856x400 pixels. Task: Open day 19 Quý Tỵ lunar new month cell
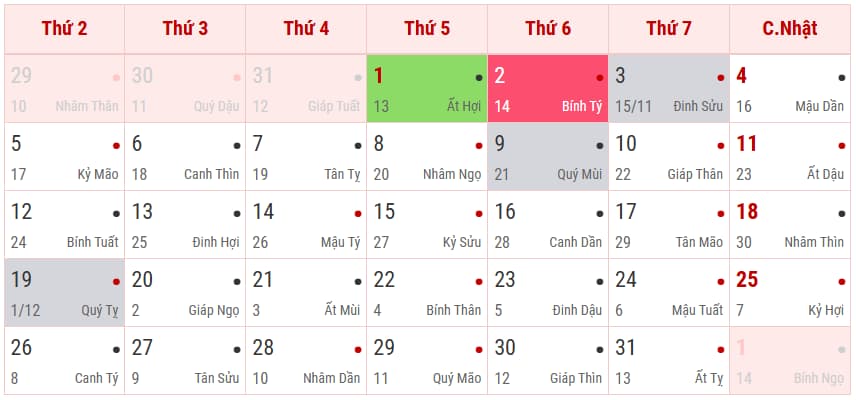click(x=64, y=292)
